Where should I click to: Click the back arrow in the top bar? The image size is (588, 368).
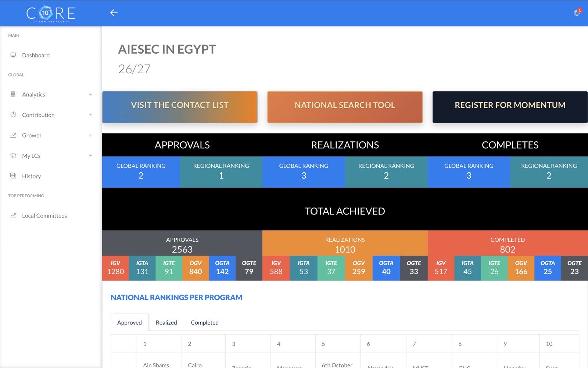pos(114,13)
